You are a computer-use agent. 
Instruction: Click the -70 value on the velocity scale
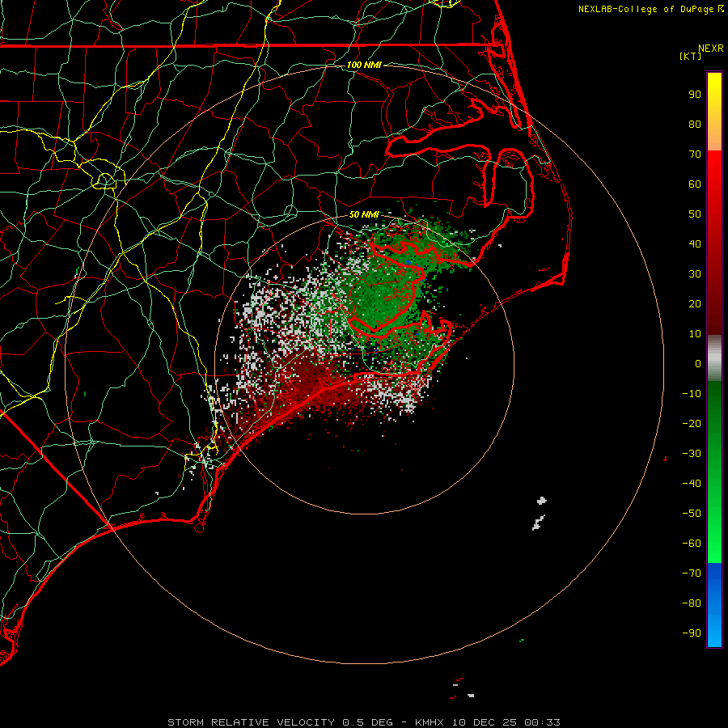[x=692, y=574]
